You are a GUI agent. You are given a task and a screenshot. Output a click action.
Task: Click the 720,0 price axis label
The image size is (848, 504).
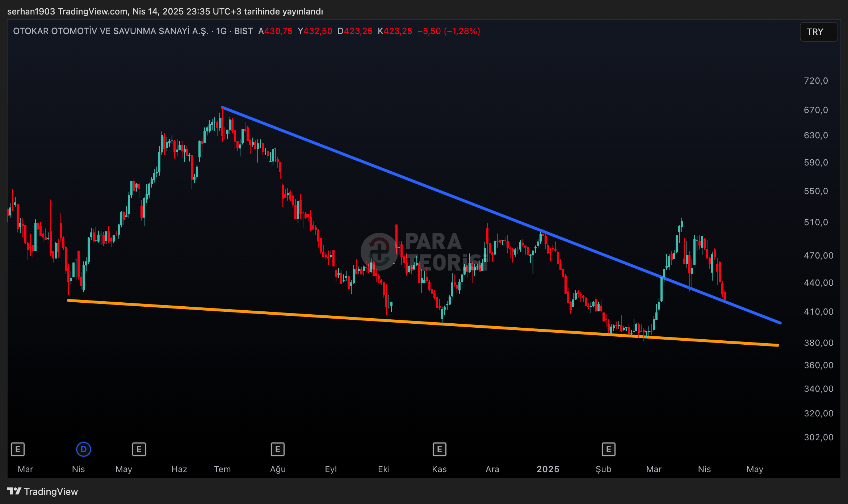tap(816, 81)
